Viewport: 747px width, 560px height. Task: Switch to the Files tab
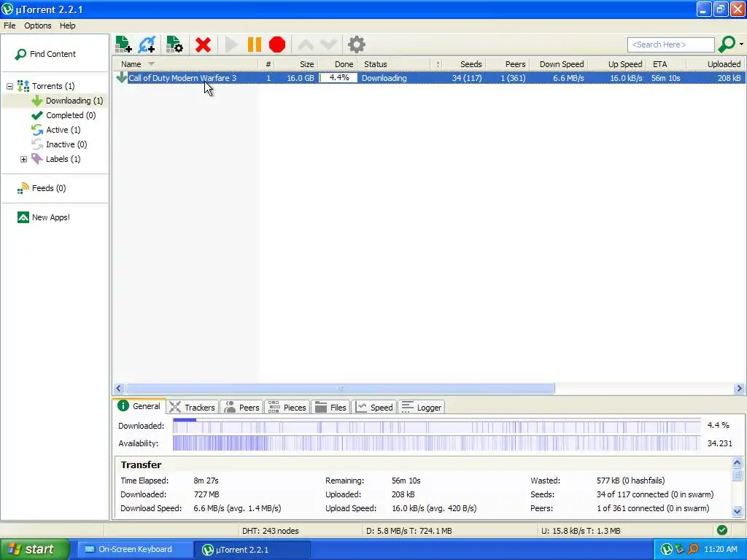(x=330, y=408)
